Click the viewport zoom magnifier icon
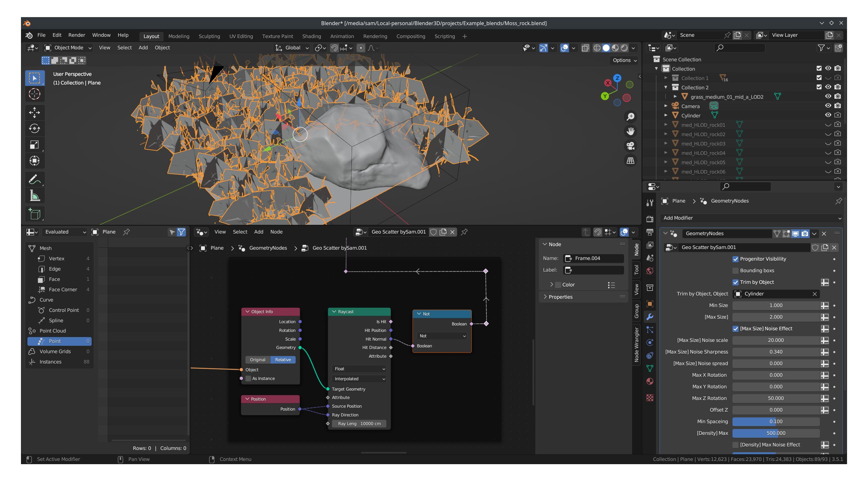The image size is (868, 489). tap(630, 116)
